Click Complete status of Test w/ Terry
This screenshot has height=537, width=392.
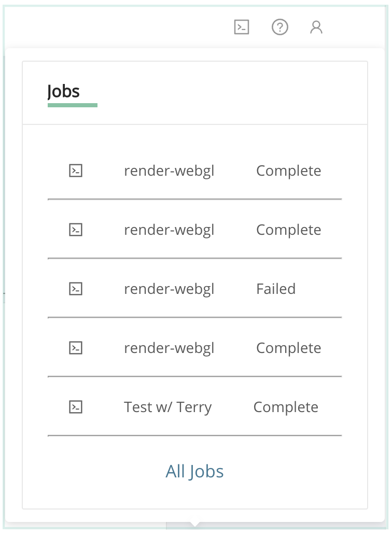tap(286, 407)
